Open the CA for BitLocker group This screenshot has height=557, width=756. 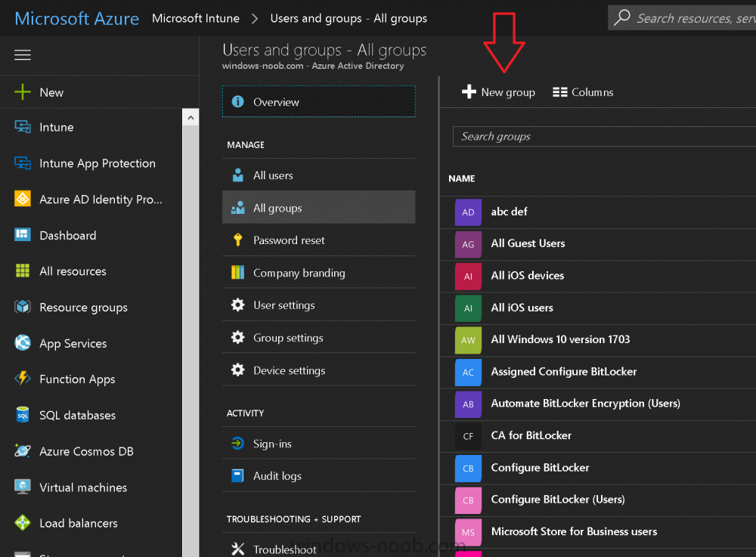[x=598, y=436]
